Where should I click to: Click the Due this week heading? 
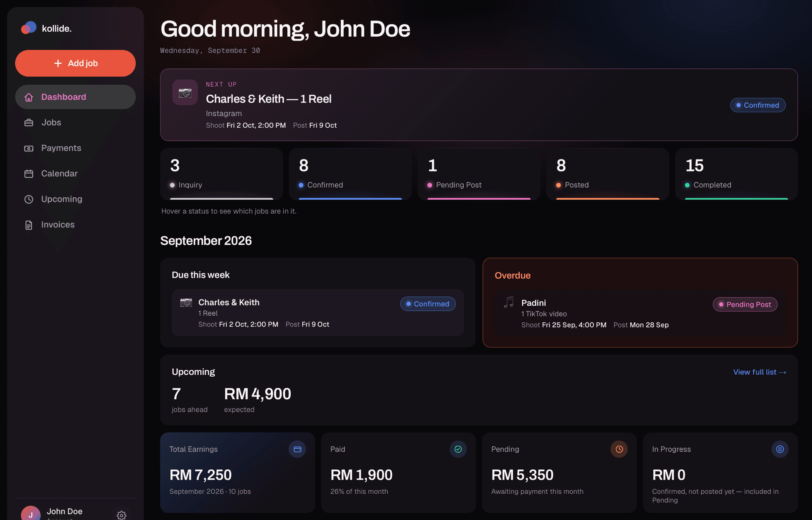pyautogui.click(x=201, y=275)
